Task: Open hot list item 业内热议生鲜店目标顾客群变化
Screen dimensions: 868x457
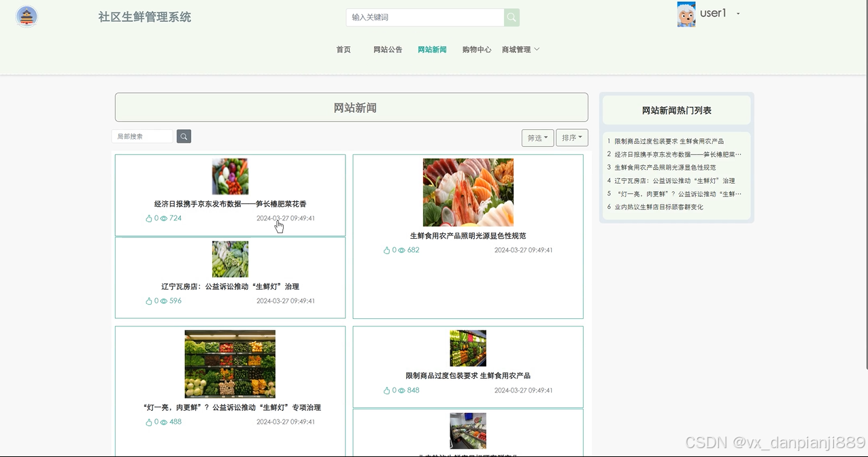Action: click(x=659, y=207)
